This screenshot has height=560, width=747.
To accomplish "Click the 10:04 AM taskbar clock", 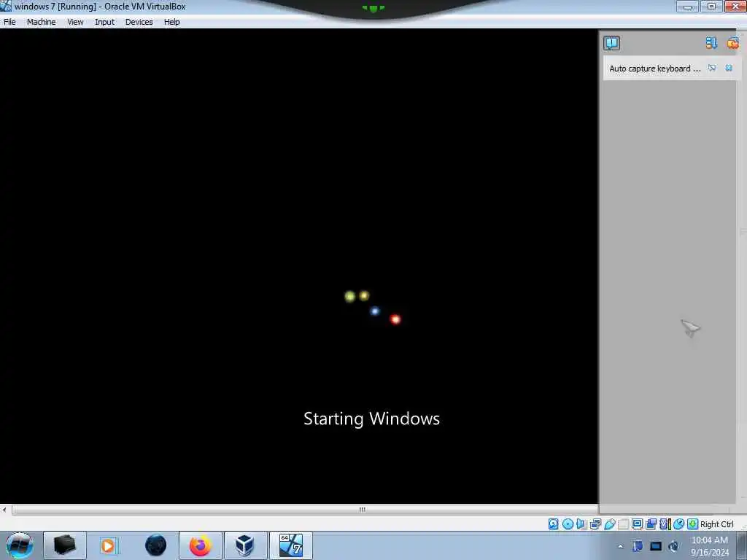I will click(710, 546).
